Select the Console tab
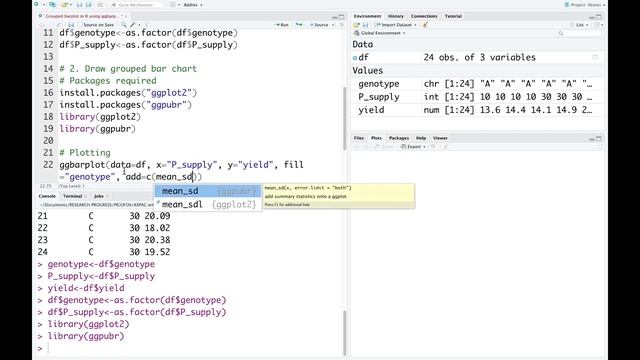This screenshot has width=640, height=360. [47, 196]
